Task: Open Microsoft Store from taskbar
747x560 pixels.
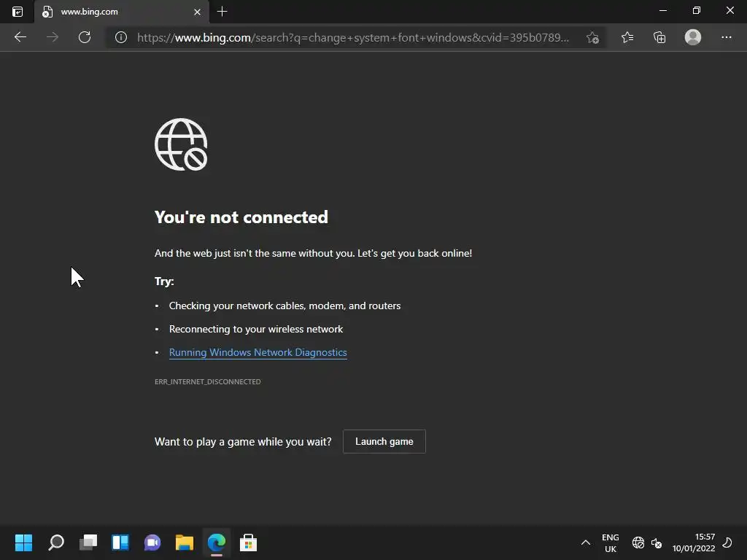Action: [x=248, y=542]
